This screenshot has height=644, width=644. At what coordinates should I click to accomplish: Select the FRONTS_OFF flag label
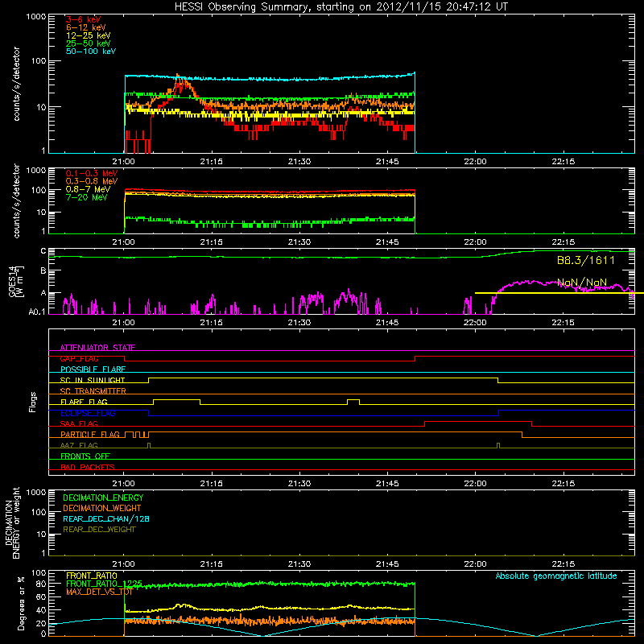(x=85, y=456)
